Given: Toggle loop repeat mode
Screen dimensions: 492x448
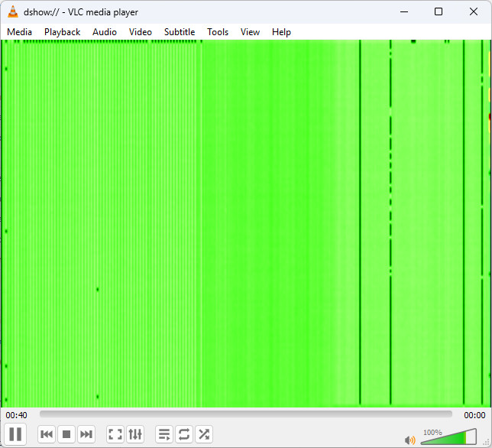Looking at the screenshot, I should pyautogui.click(x=184, y=434).
